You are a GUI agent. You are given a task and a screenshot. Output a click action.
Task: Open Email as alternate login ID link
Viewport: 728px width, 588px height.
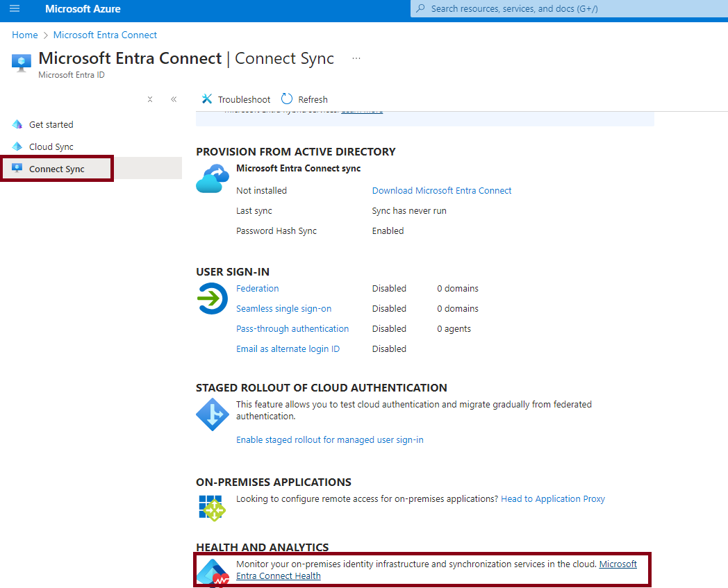coord(288,349)
